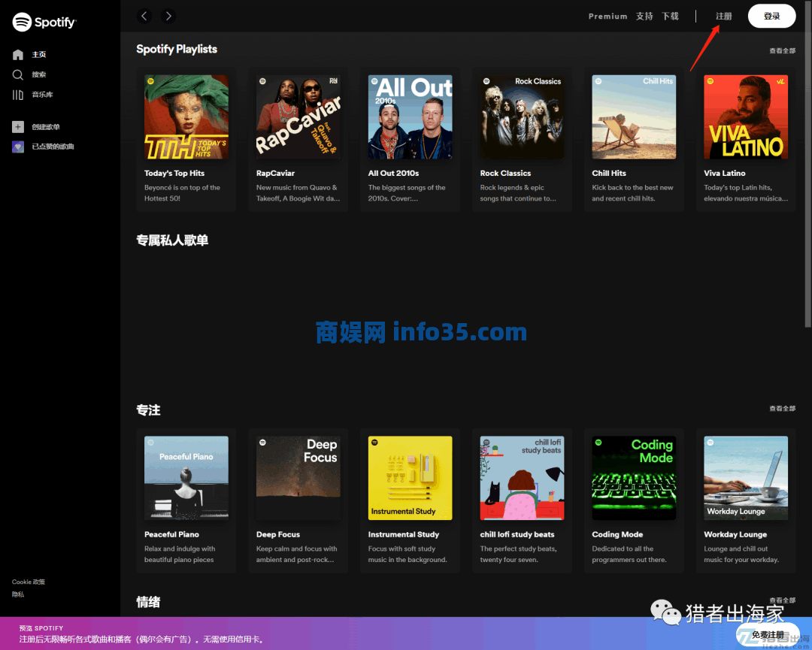This screenshot has width=812, height=650.
Task: Open the home page icon in sidebar
Action: [x=17, y=54]
